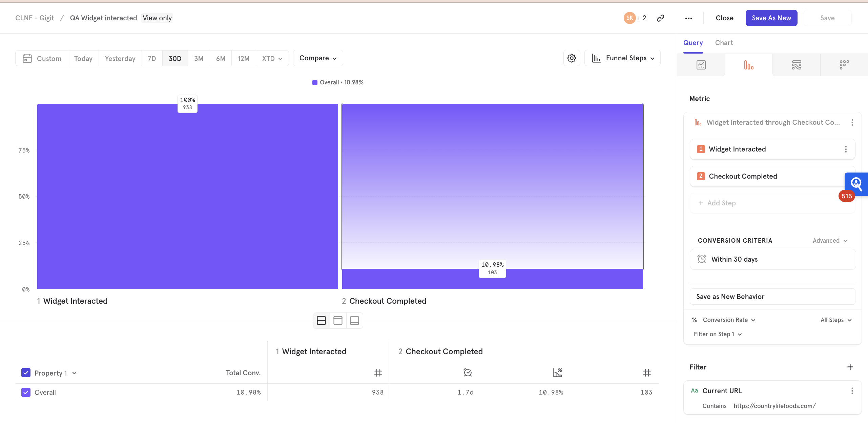Viewport: 868px width, 423px height.
Task: Open Current URL filter options menu
Action: [852, 391]
